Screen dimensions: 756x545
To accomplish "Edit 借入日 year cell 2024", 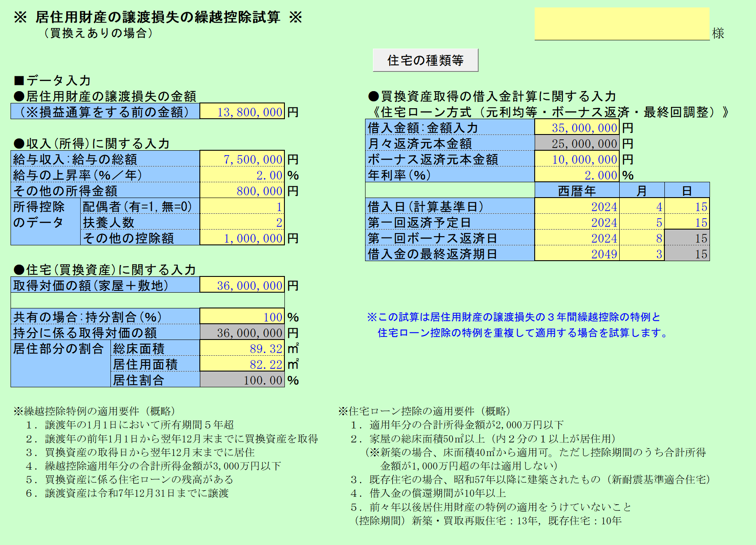I will (x=577, y=206).
